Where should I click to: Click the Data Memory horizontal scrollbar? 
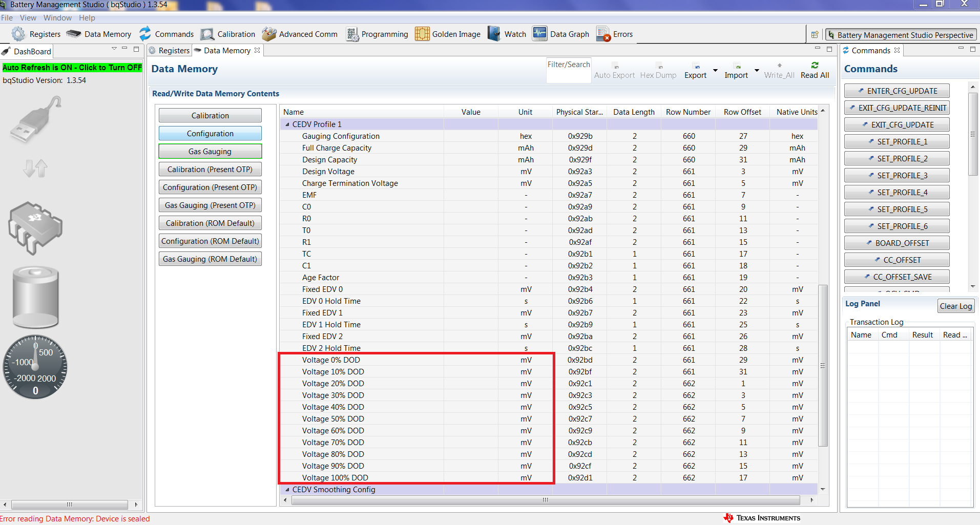546,499
